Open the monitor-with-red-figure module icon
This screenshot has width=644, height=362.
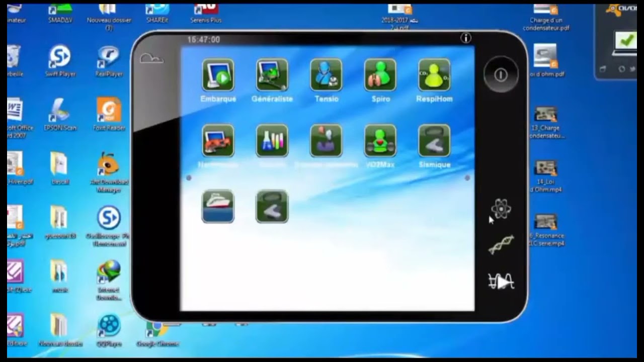coord(218,140)
